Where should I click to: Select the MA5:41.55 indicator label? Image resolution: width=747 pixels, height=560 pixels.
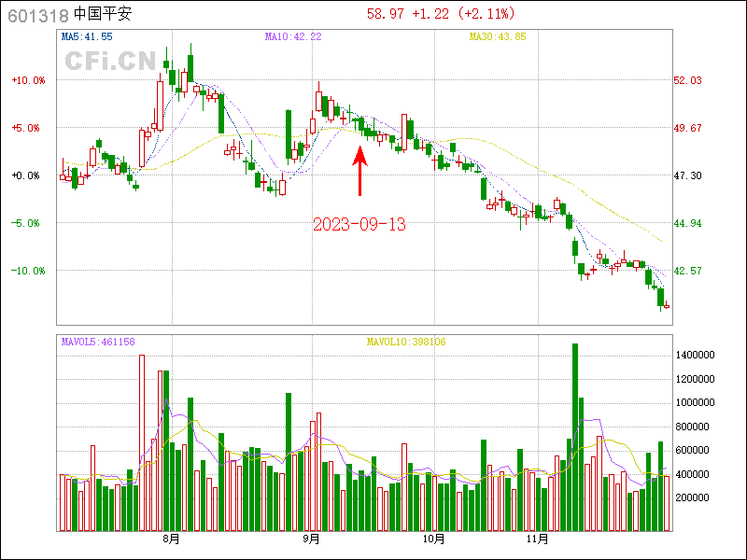tap(87, 36)
